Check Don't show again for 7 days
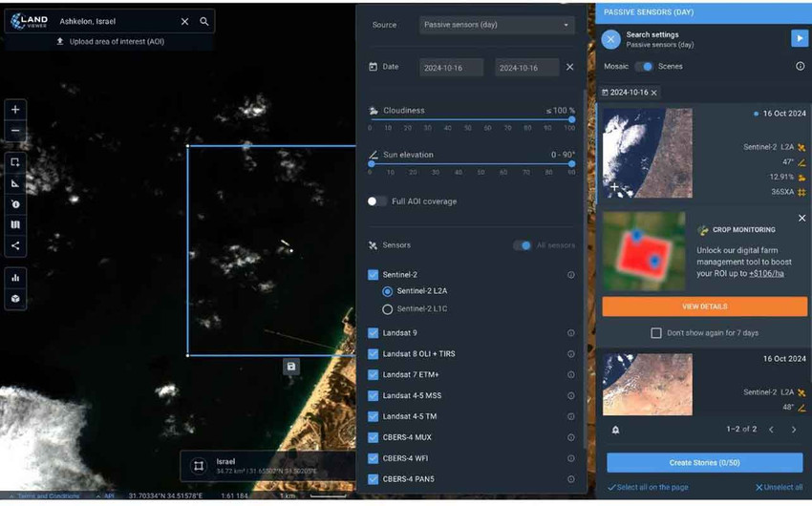 pos(656,333)
